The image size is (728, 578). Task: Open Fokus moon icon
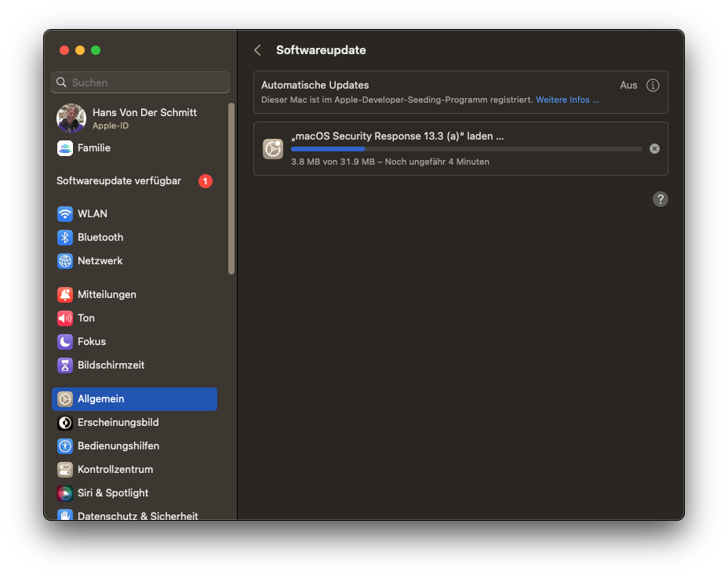[65, 342]
